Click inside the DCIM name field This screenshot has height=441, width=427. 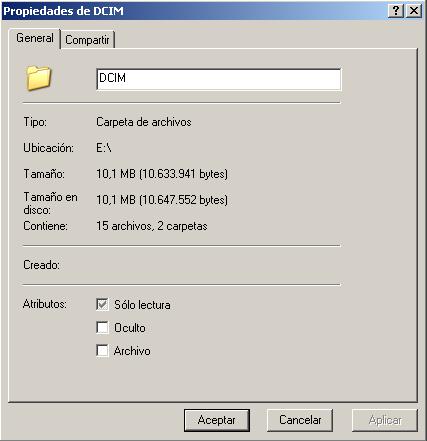coord(219,79)
